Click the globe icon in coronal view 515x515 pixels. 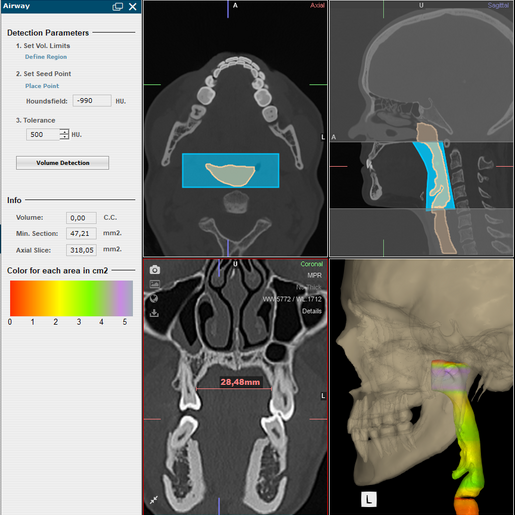point(154,298)
